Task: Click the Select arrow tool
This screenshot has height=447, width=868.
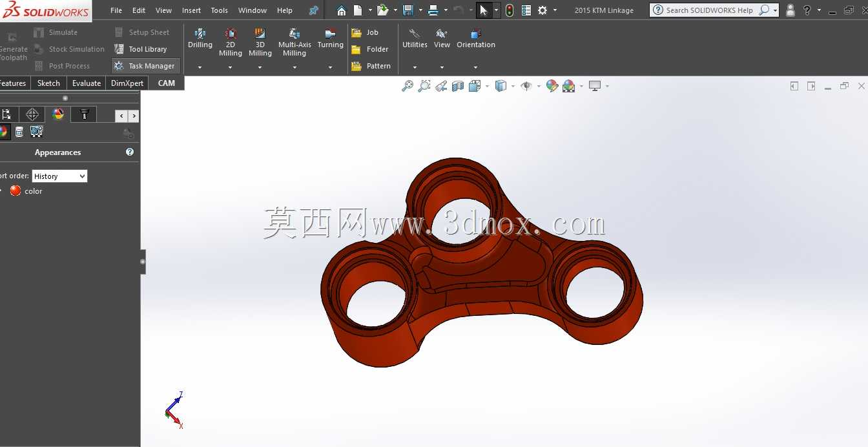Action: (484, 10)
